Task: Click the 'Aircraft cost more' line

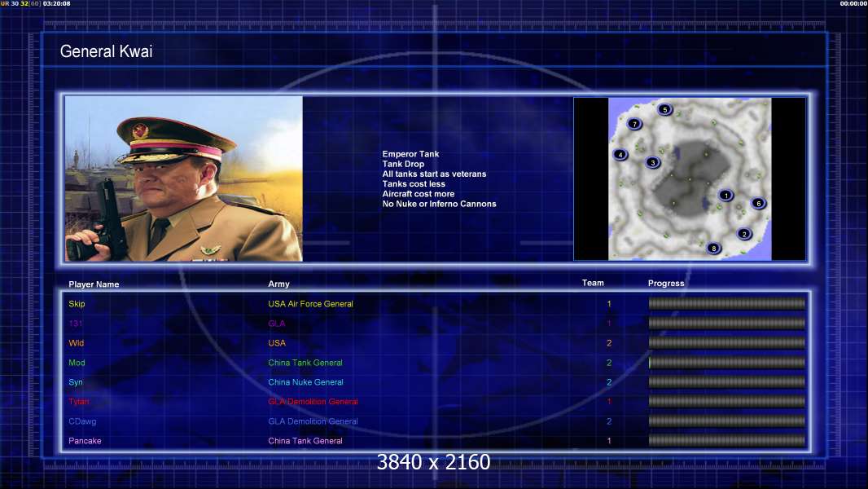Action: (418, 194)
